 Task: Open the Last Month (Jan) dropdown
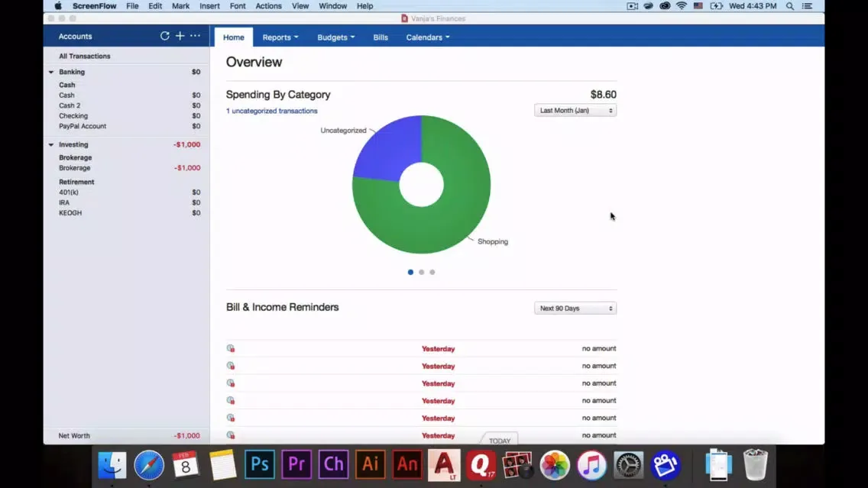[x=575, y=111]
